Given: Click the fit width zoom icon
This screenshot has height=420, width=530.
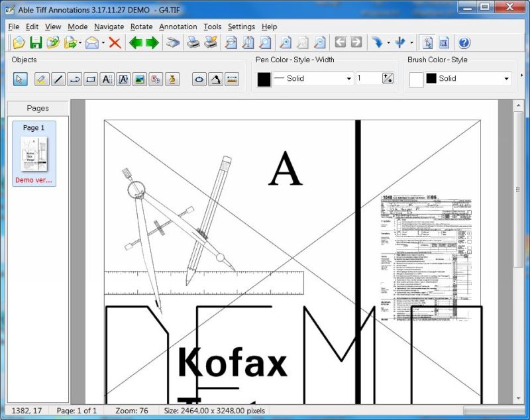Looking at the screenshot, I should pos(231,43).
